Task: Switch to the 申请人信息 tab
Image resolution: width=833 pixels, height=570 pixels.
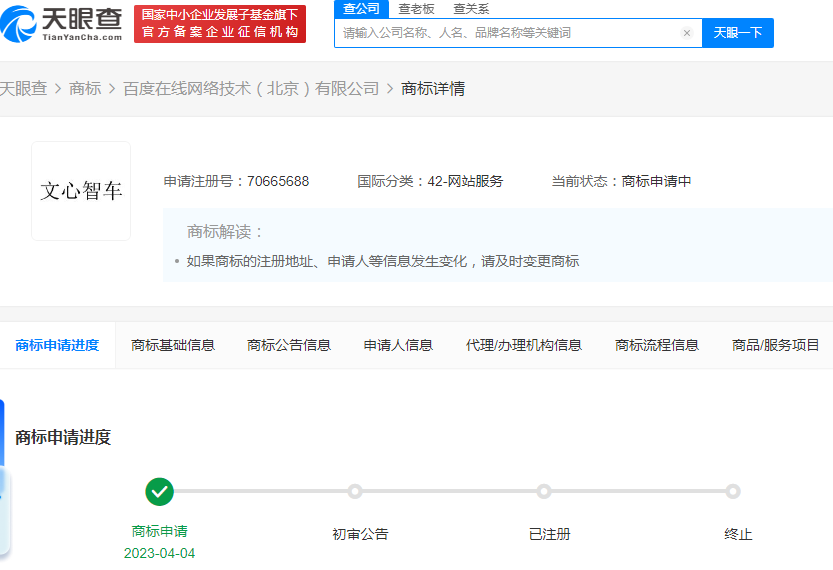Action: point(398,345)
